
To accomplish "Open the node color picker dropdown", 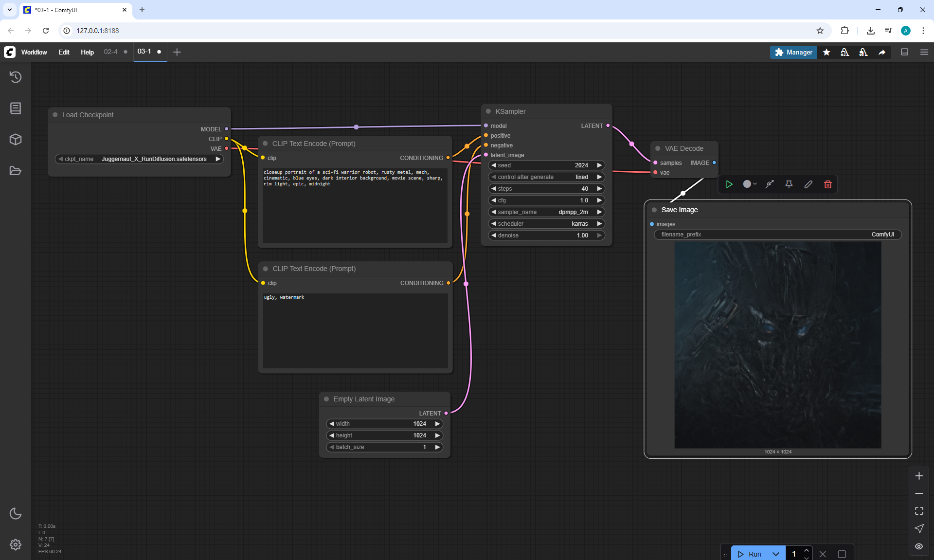I will point(750,184).
